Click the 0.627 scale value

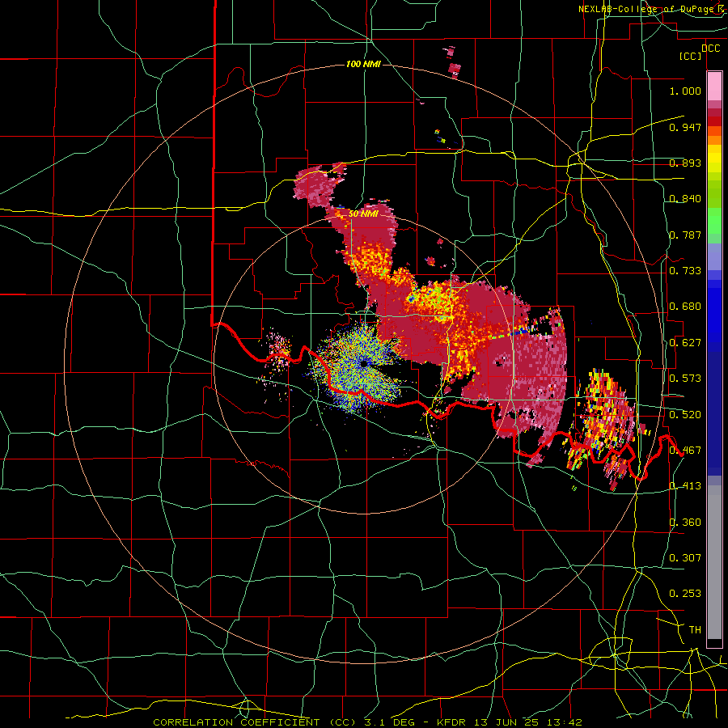tap(685, 342)
